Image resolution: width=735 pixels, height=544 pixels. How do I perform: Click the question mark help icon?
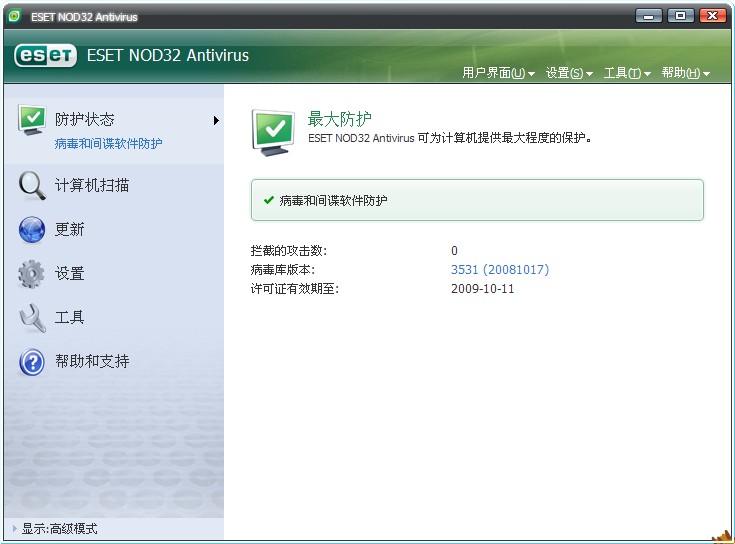(32, 362)
